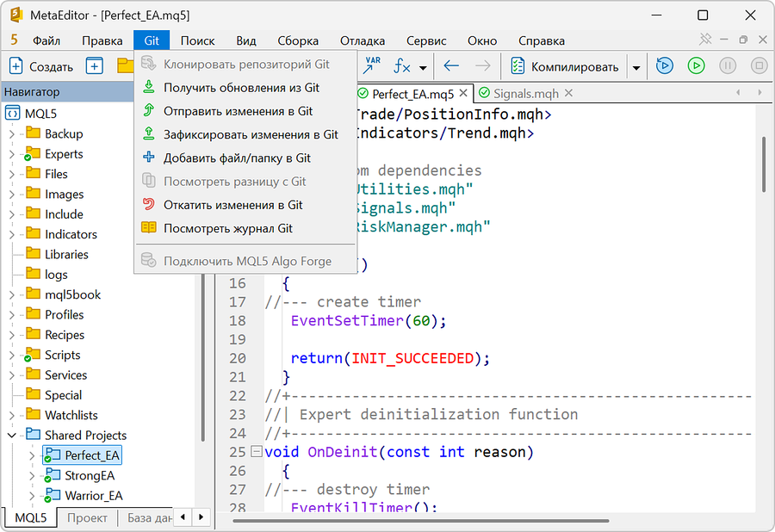Stop debugging with the stop icon
This screenshot has width=775, height=532.
click(759, 65)
